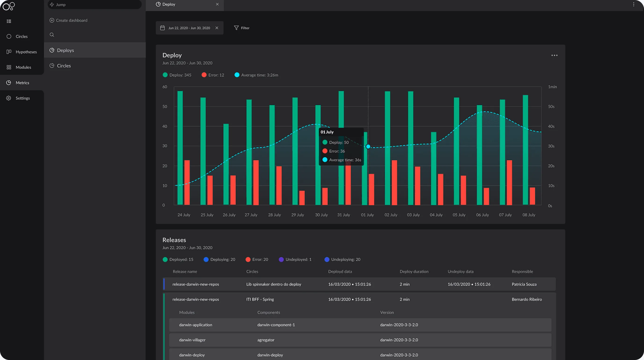The image size is (644, 360).
Task: Click the Charles logo icon
Action: tap(9, 6)
